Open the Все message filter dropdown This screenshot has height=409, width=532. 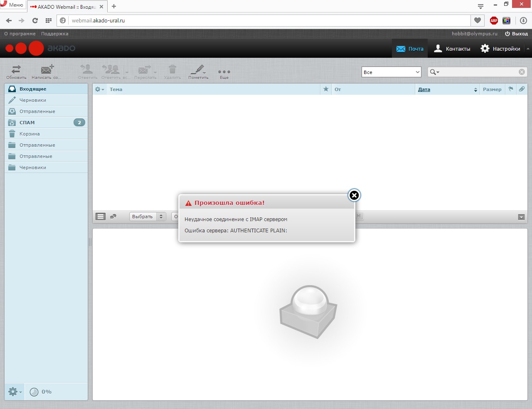[x=392, y=72]
